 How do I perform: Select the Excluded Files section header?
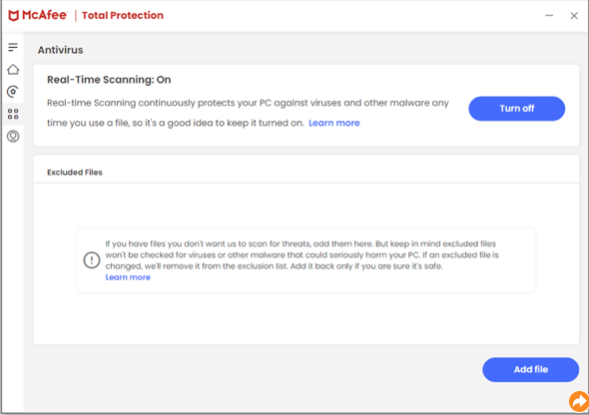coord(74,172)
